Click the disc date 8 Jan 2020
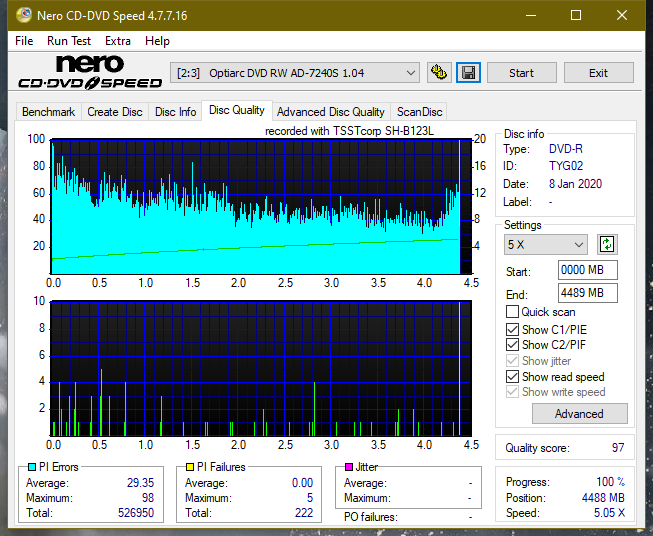Image resolution: width=653 pixels, height=536 pixels. (575, 184)
